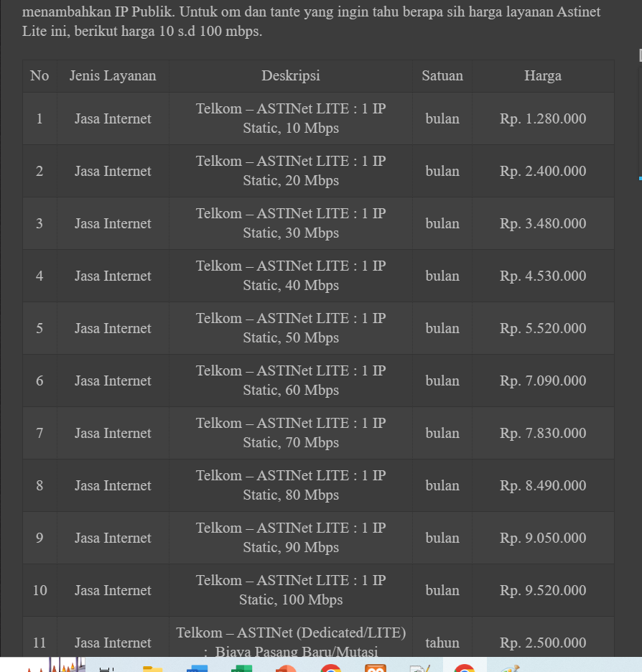
Task: Launch the orange PowerPoint taskbar icon
Action: 286,668
